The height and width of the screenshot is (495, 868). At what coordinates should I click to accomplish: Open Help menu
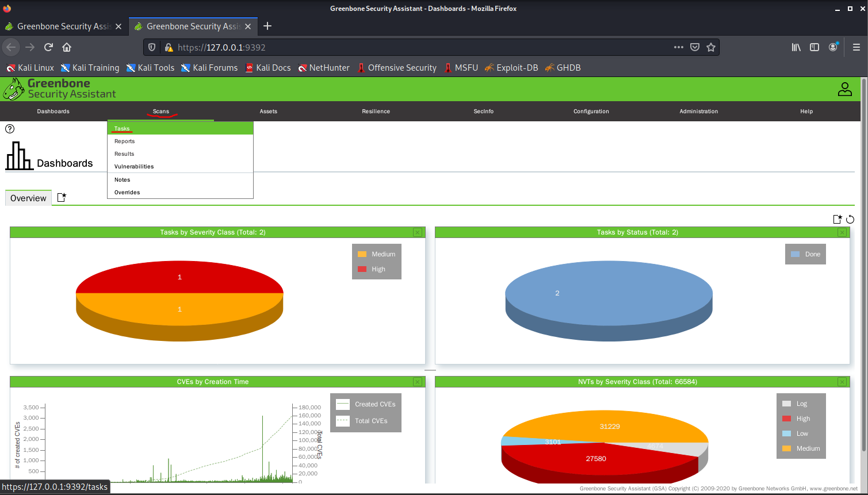tap(806, 111)
